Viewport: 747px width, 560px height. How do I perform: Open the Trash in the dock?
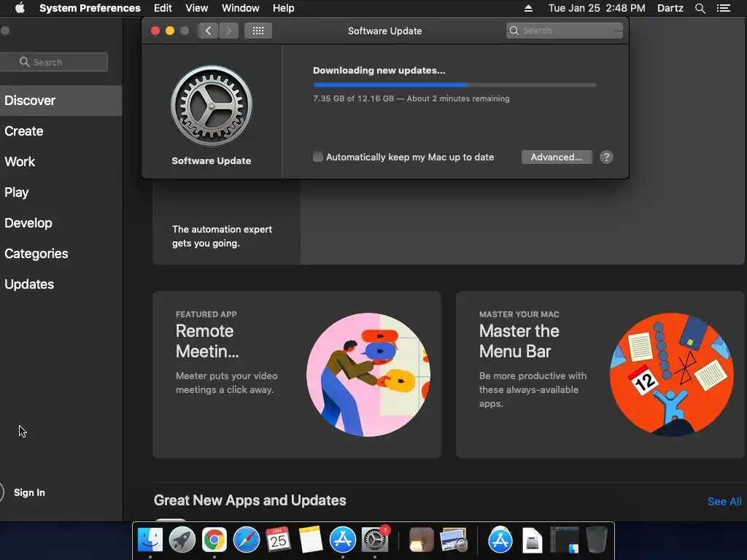click(597, 540)
